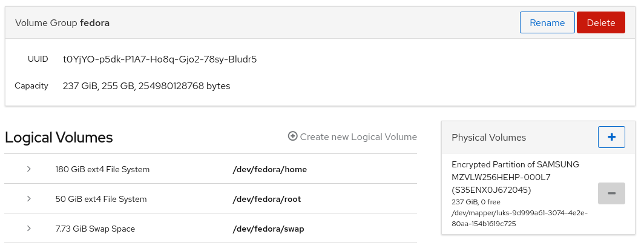Screen dimensions: 644x248
Task: Click the circled plus icon beside Create new Logical Volume
Action: 292,136
